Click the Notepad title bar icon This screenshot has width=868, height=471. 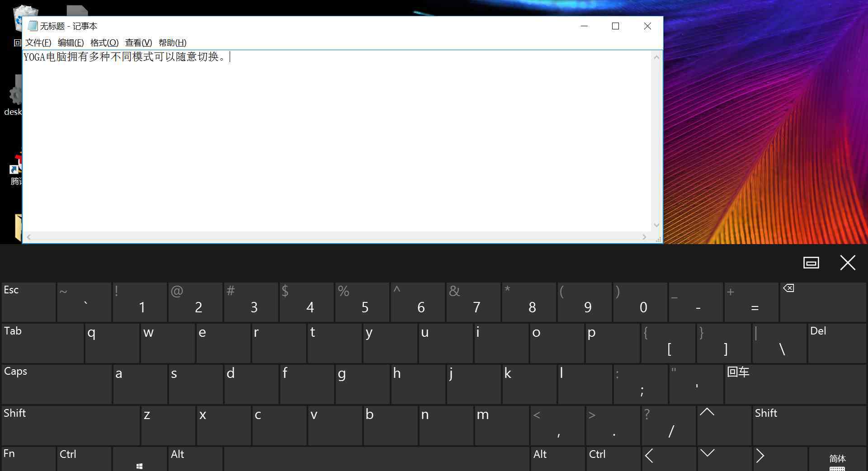[33, 26]
